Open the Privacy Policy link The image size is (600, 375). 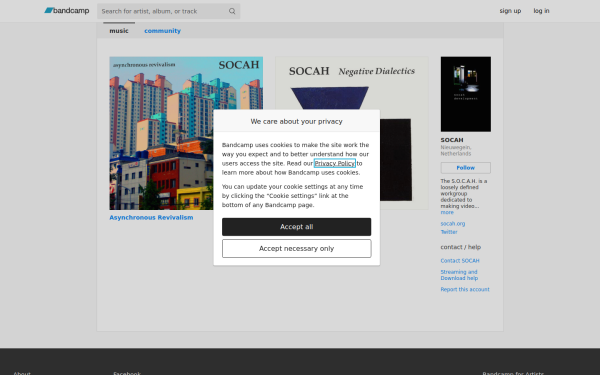pyautogui.click(x=335, y=163)
